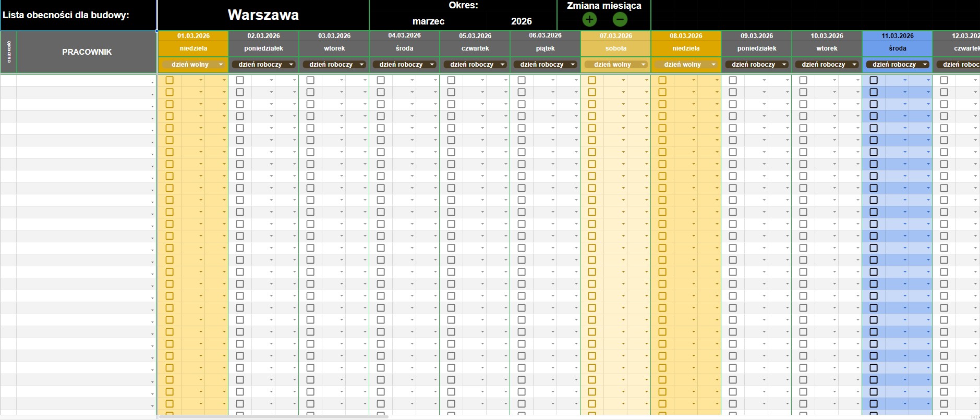Tick first-row checkbox under 04.03.2026 środa

pyautogui.click(x=381, y=80)
